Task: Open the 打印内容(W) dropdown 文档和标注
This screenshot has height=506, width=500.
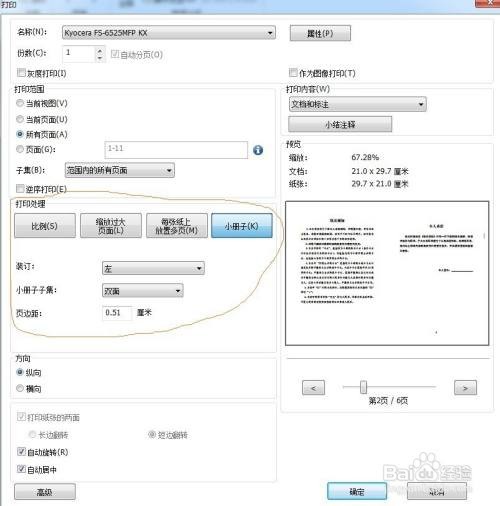Action: tap(358, 104)
